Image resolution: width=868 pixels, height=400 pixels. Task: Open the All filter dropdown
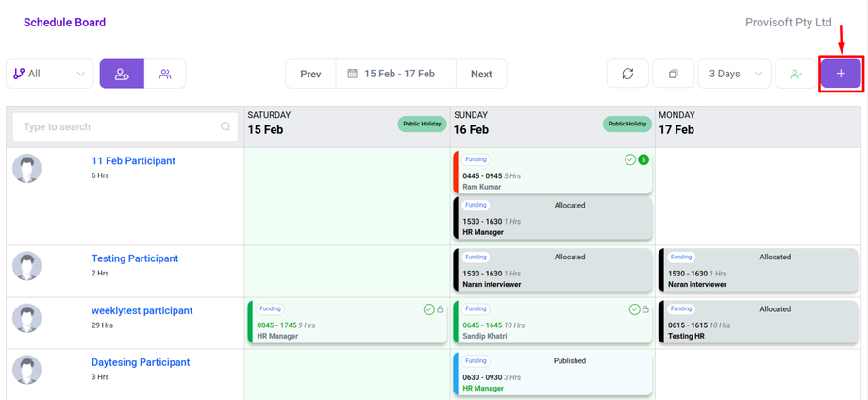[x=50, y=74]
